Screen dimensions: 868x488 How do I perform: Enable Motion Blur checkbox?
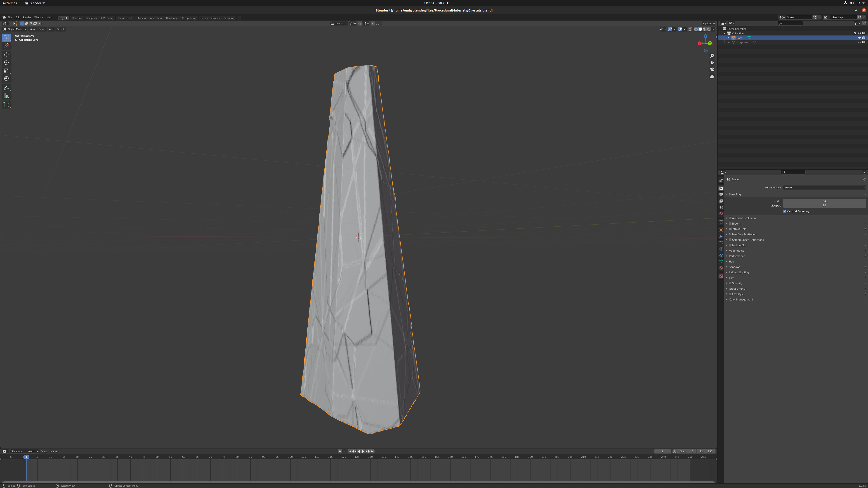tap(730, 245)
